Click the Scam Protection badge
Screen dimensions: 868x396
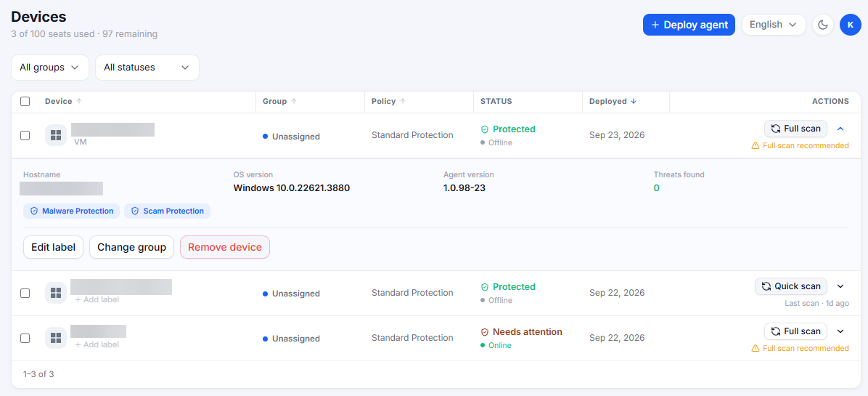[x=167, y=211]
